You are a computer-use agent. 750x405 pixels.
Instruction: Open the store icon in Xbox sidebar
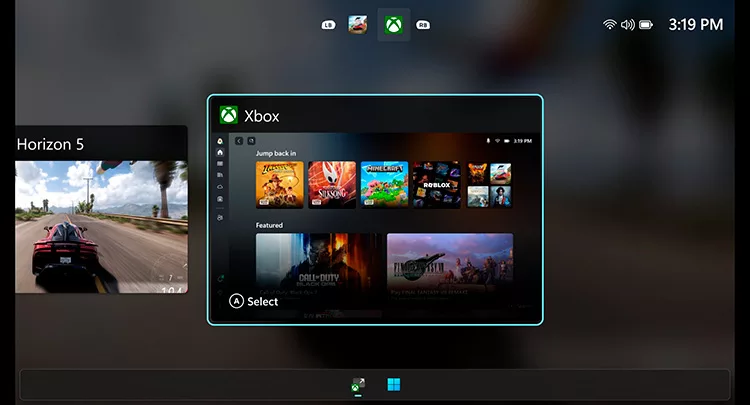tap(220, 198)
